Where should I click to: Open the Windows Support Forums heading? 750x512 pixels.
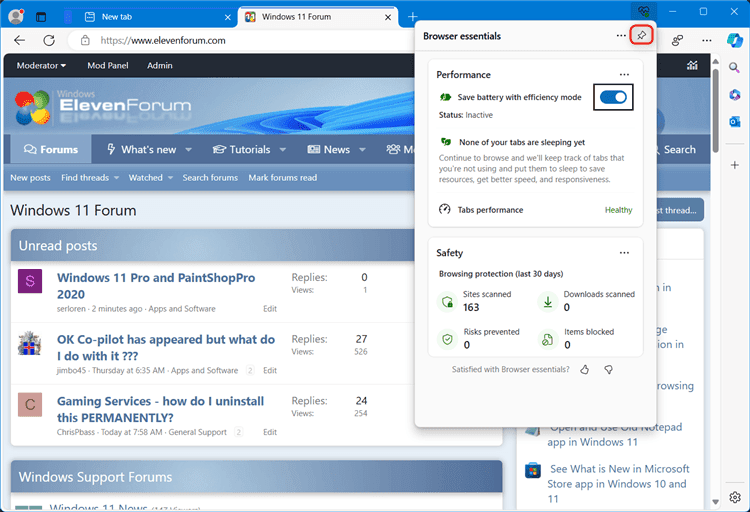tap(95, 477)
